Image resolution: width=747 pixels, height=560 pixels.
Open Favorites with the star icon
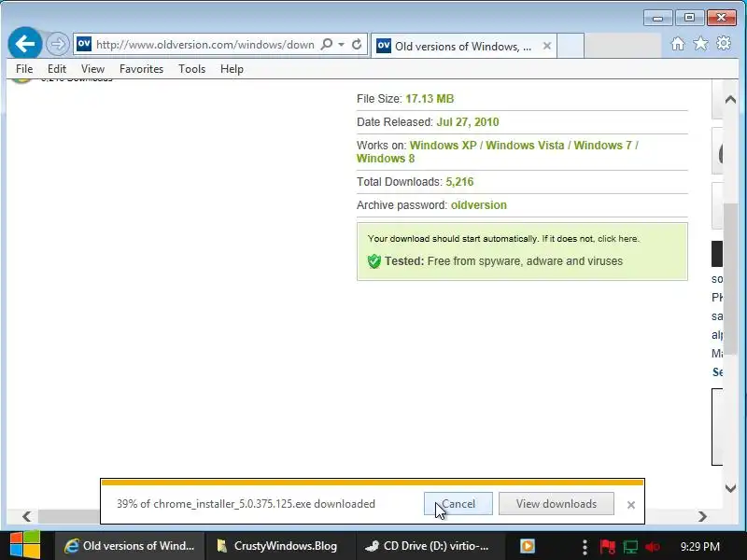(x=701, y=44)
